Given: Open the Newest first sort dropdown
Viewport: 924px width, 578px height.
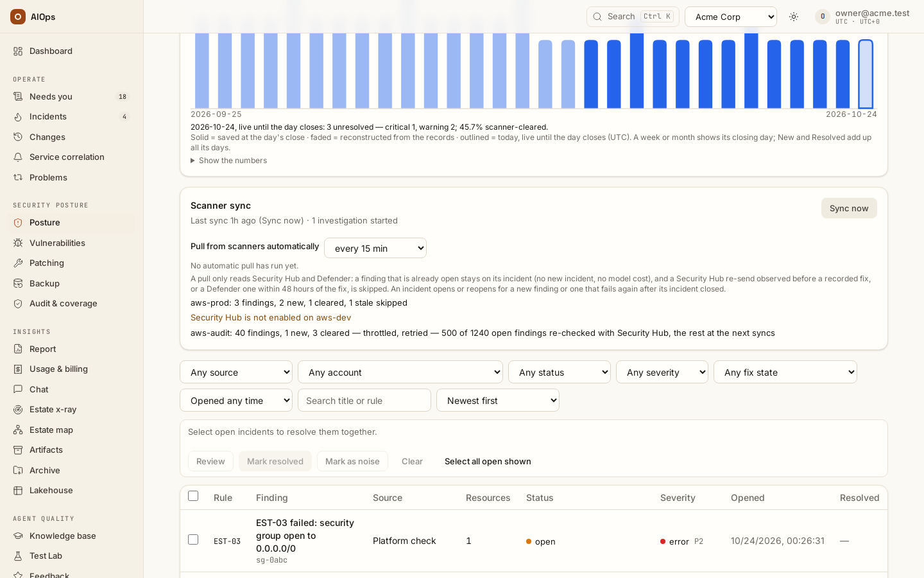Looking at the screenshot, I should coord(498,400).
